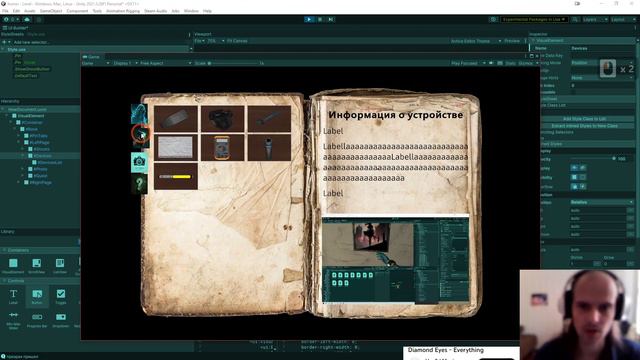This screenshot has width=640, height=360.
Task: Add a Progress Bar control from Library
Action: pos(37,320)
